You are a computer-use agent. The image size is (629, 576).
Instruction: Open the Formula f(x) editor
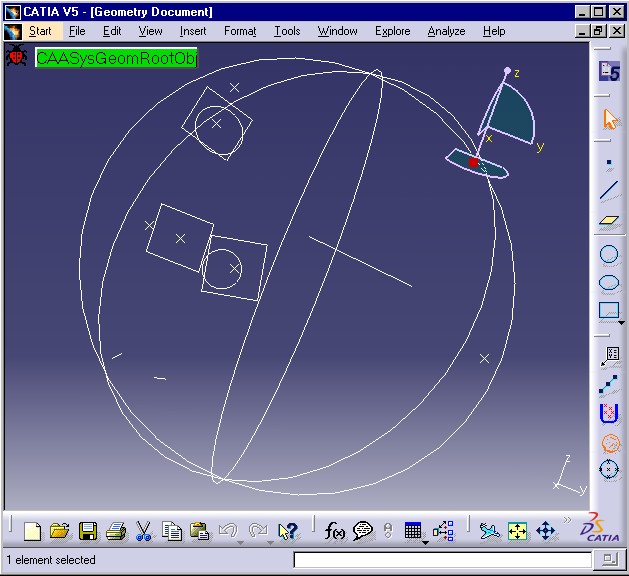(x=334, y=531)
